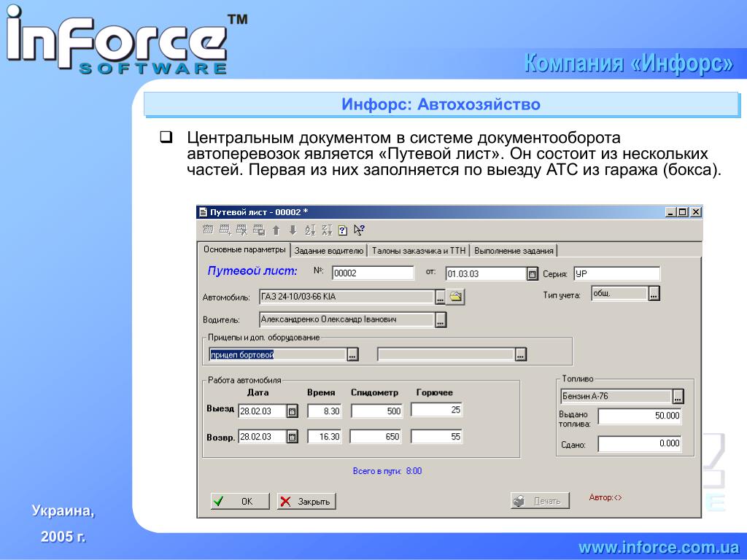Open the calendar for the Возвр. date
Viewport: 747px width, 560px height.
tap(293, 436)
